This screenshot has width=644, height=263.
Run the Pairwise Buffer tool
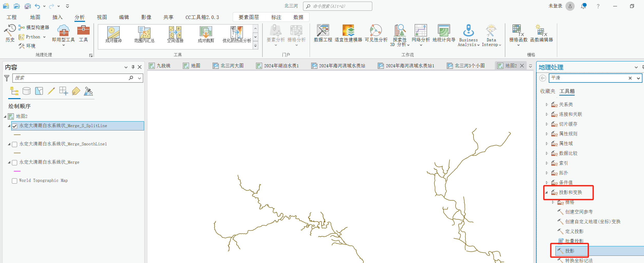[x=113, y=34]
